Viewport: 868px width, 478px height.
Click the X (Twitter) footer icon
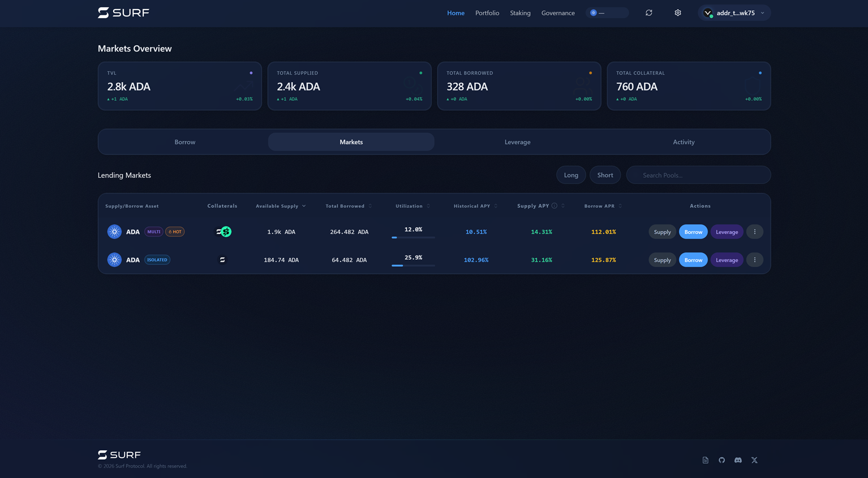(x=754, y=460)
